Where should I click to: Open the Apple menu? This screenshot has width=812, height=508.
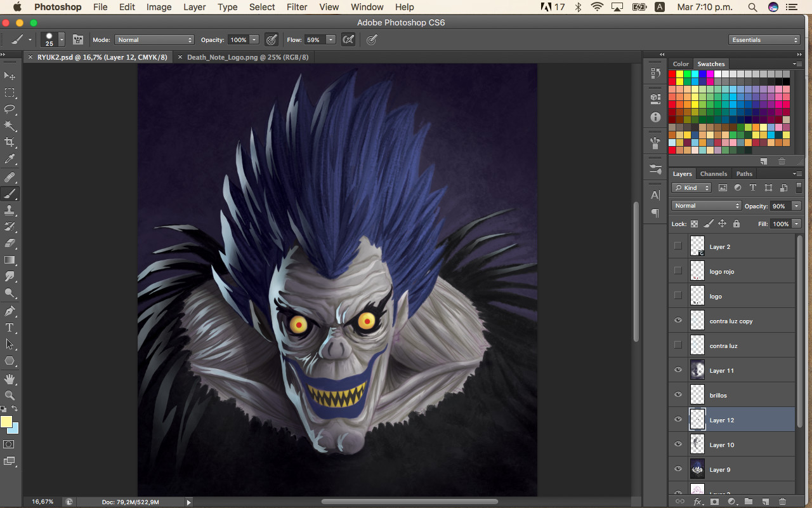[x=17, y=7]
